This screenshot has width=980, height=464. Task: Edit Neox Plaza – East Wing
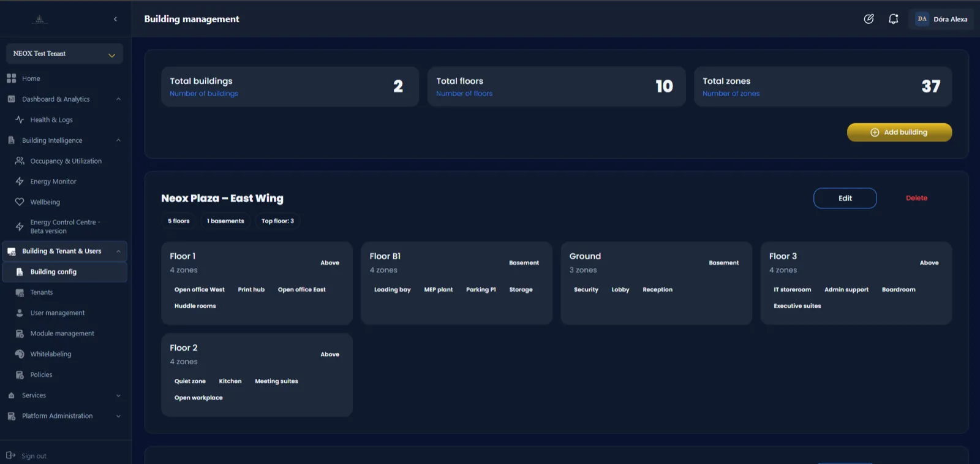(x=845, y=198)
